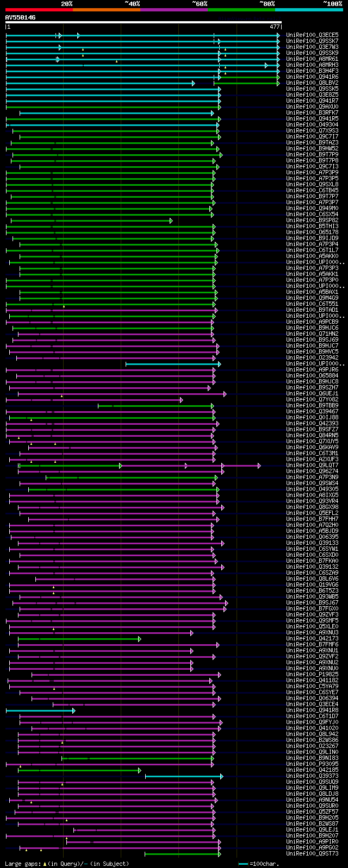
Task: Click the orange ~40% legend segment
Action: (107, 10)
